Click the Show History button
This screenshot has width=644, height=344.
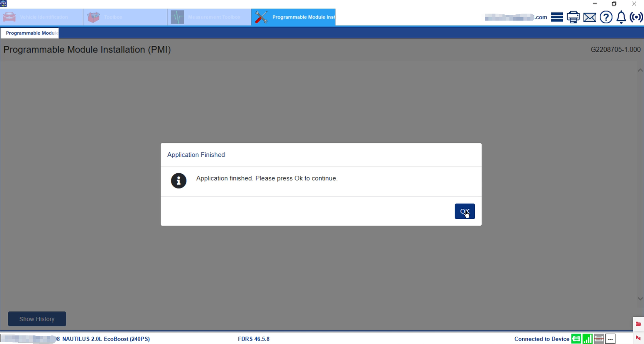[x=37, y=319]
